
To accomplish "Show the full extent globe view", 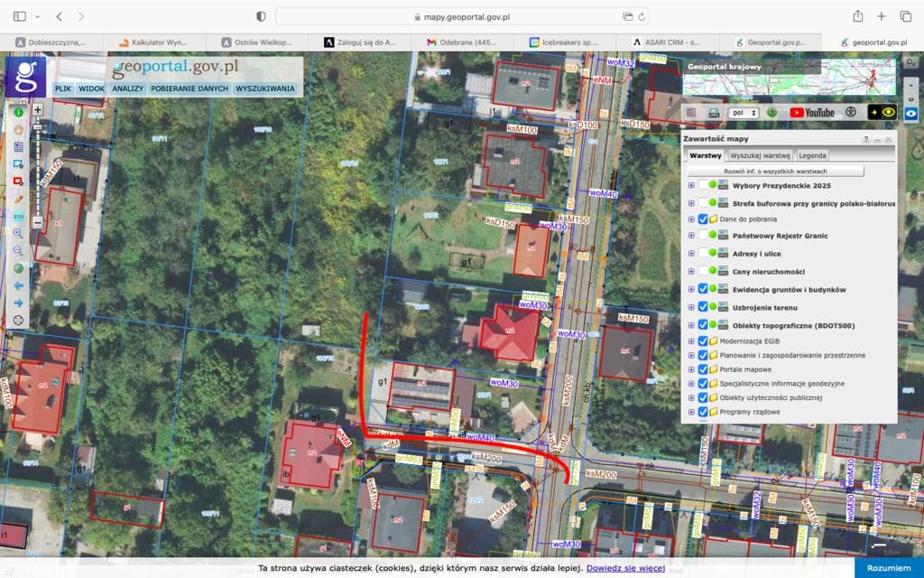I will 18,268.
